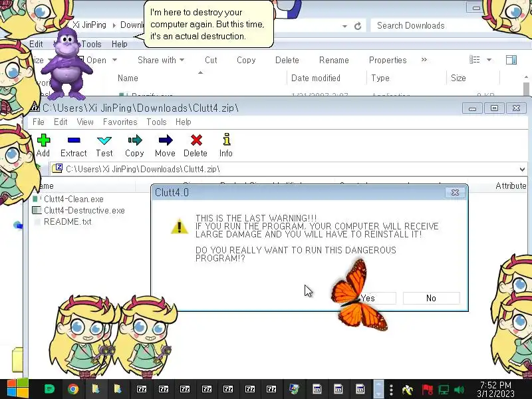Open the Info icon in 7-Zip toolbar
The height and width of the screenshot is (399, 532).
point(226,140)
